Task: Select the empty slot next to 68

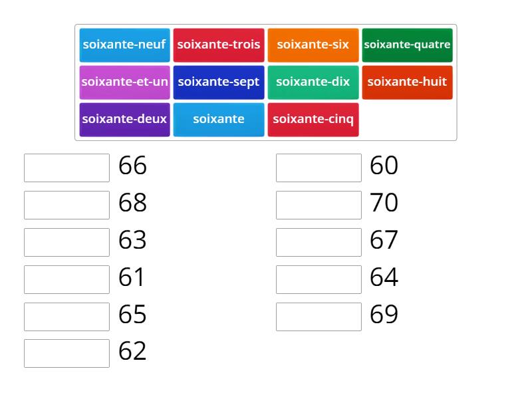Action: (x=66, y=205)
